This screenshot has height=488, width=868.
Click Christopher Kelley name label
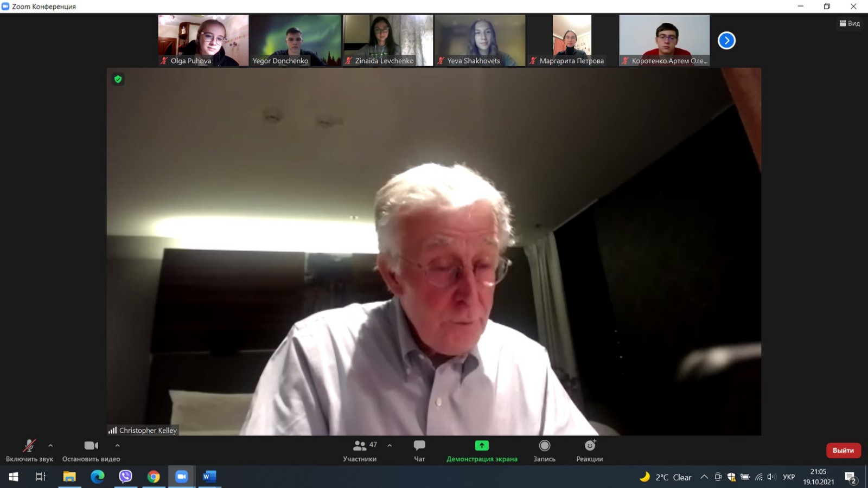coord(148,431)
